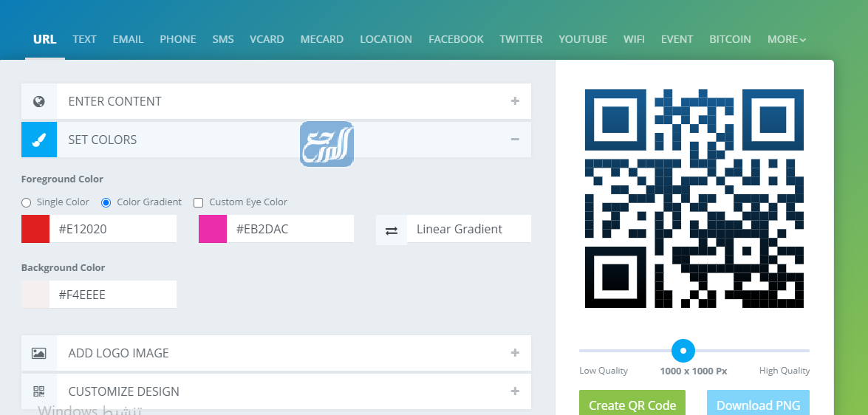Viewport: 868px width, 415px height.
Task: Open the Linear Gradient type dropdown
Action: point(468,229)
